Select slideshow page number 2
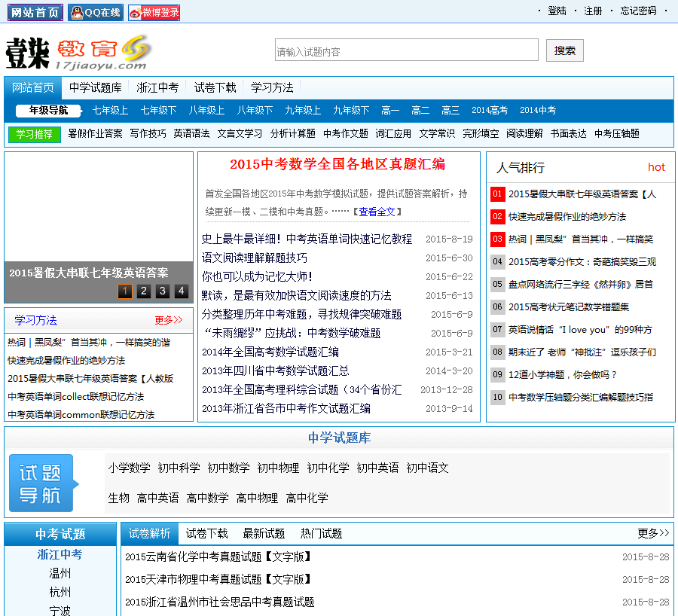 (x=143, y=291)
